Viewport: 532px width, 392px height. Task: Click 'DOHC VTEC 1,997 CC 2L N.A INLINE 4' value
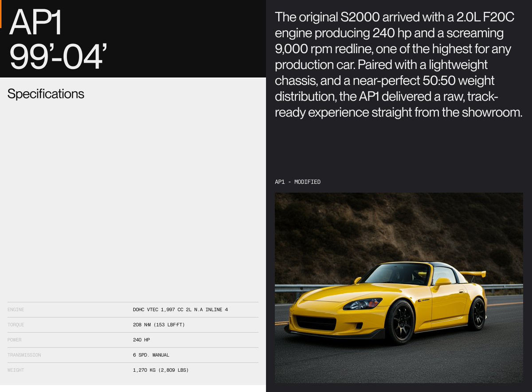click(x=180, y=310)
